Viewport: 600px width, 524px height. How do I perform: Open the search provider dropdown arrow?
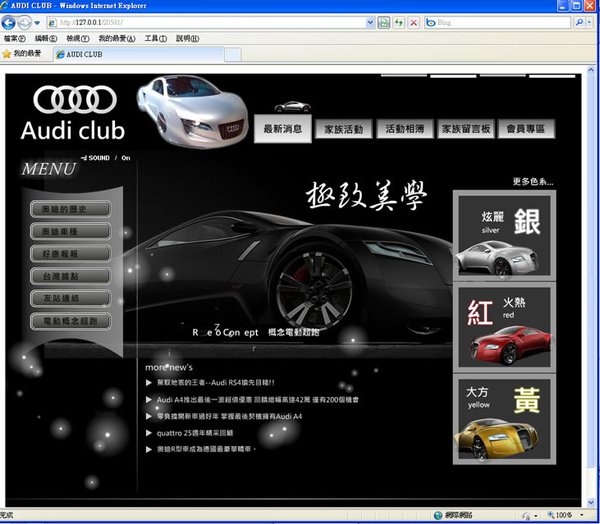click(x=590, y=23)
